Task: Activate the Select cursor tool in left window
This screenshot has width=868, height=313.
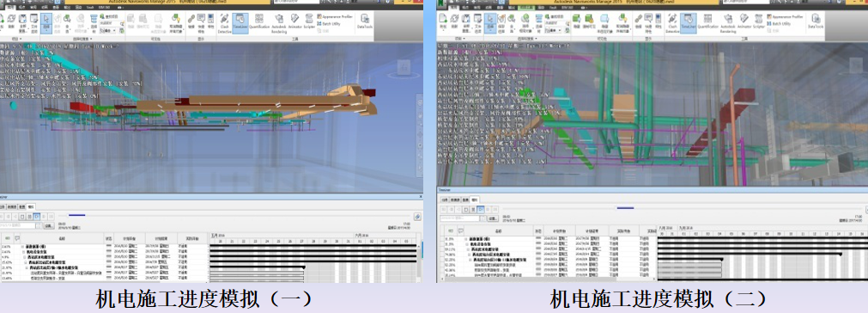Action: coord(46,23)
